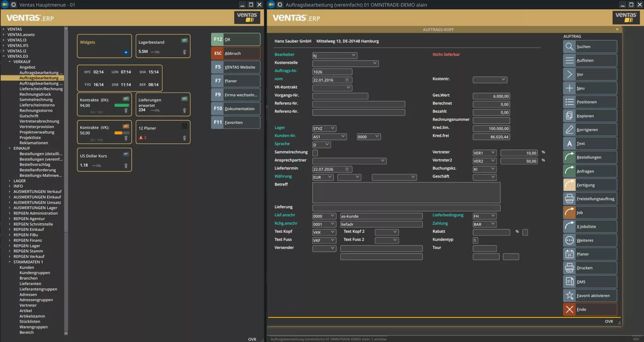Open Positionen list button
The height and width of the screenshot is (342, 644).
tap(590, 102)
